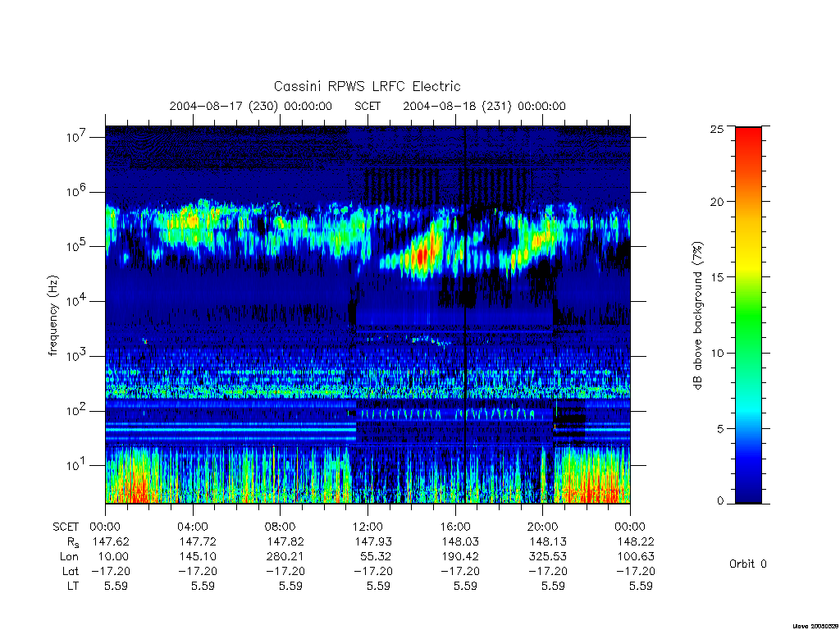This screenshot has width=840, height=630.
Task: Click the Lon value 280.21
Action: click(285, 557)
